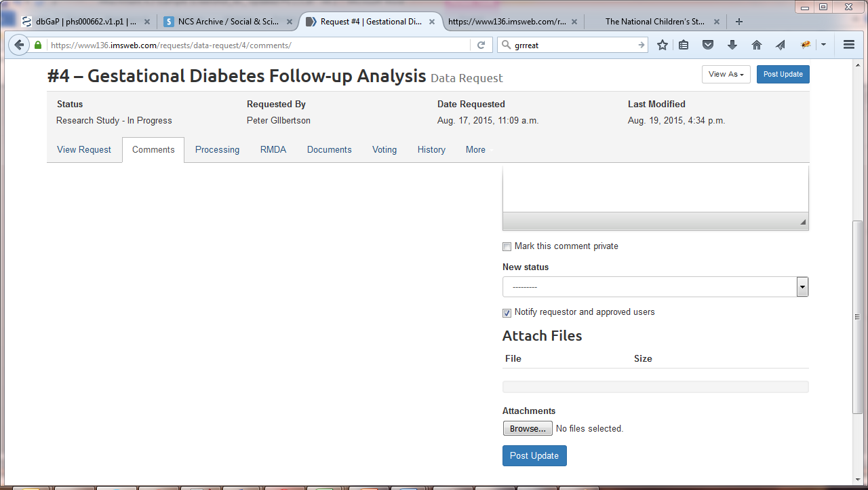Go to the browser home page icon

[x=757, y=45]
